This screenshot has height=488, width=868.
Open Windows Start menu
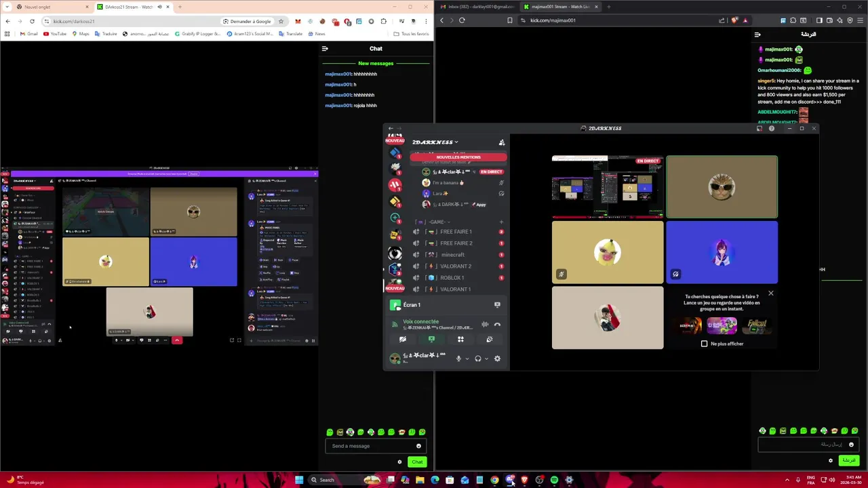pyautogui.click(x=299, y=480)
